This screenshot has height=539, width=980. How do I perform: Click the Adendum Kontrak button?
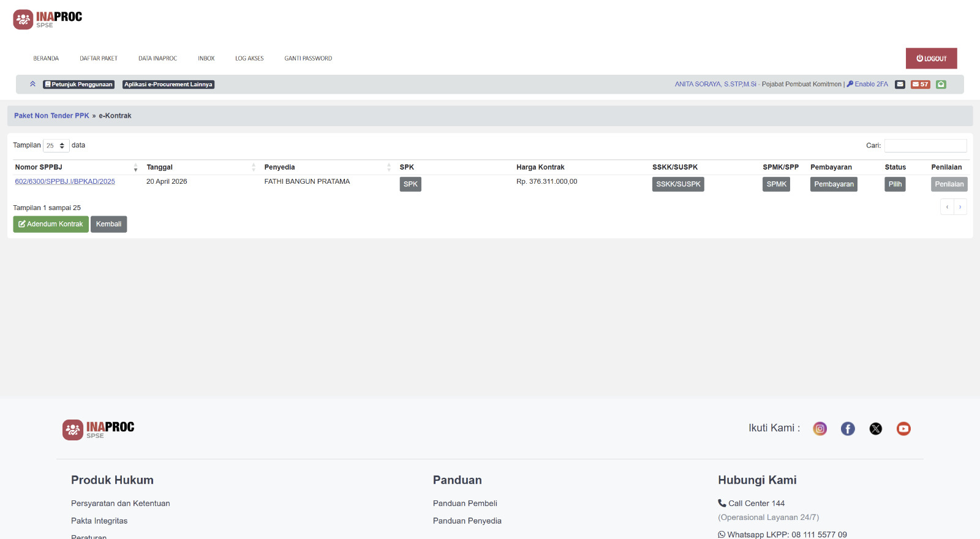pos(51,224)
